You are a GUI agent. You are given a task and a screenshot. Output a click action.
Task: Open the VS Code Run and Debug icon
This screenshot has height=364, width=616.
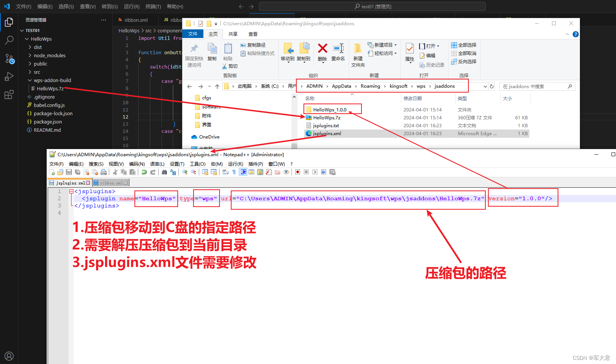(x=9, y=76)
